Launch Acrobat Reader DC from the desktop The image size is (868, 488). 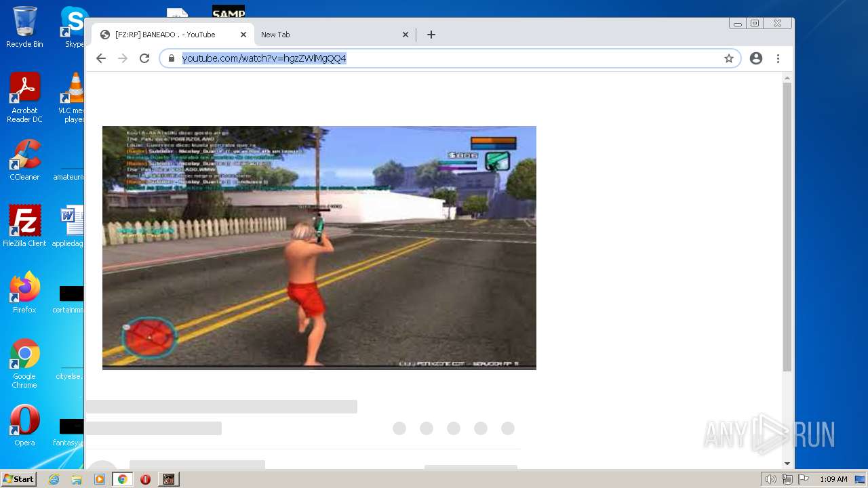24,98
